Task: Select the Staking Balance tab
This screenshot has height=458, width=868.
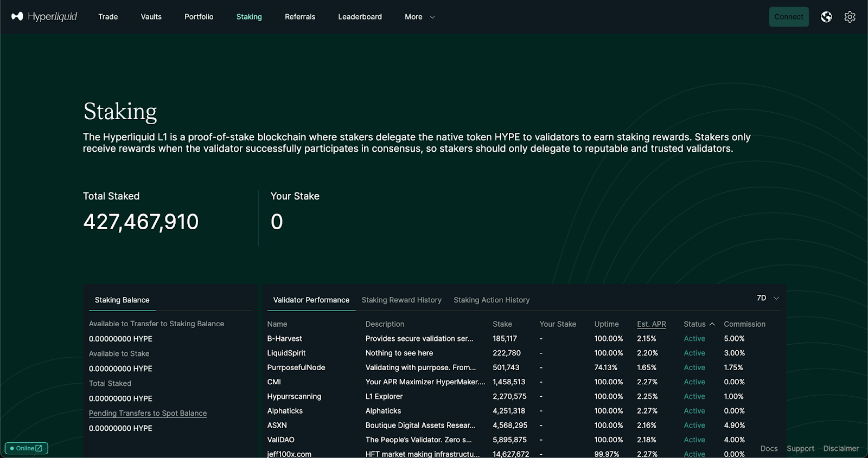Action: [x=122, y=300]
